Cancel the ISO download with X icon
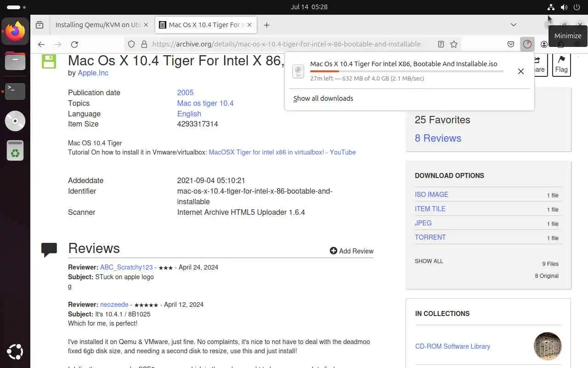588x368 pixels. 520,71
